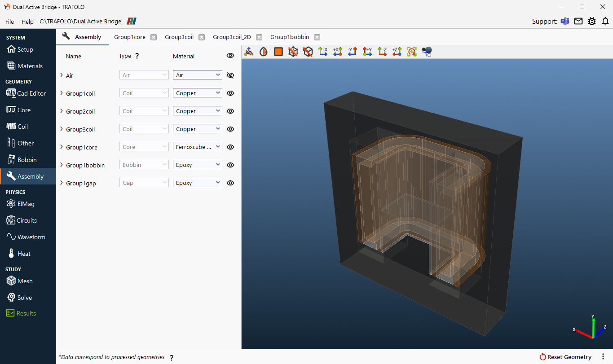Screen dimensions: 613x364
Task: Open the Air material dropdown
Action: pyautogui.click(x=198, y=75)
